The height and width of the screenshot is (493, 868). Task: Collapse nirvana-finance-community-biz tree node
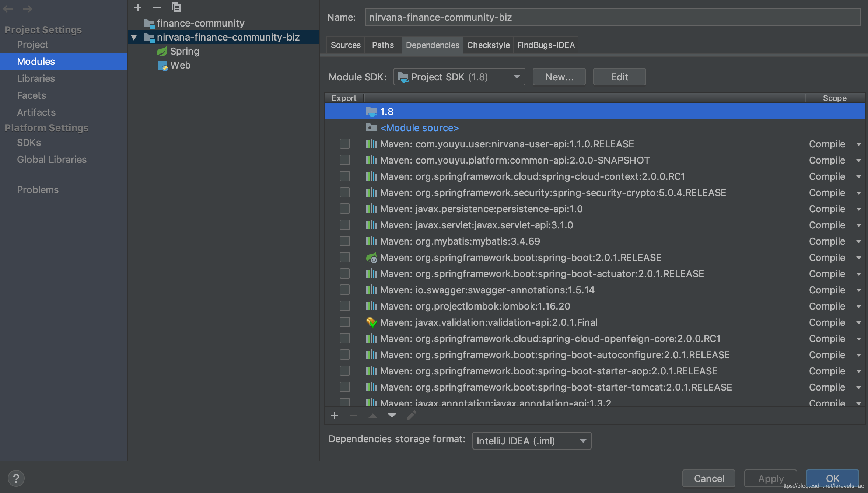[134, 37]
